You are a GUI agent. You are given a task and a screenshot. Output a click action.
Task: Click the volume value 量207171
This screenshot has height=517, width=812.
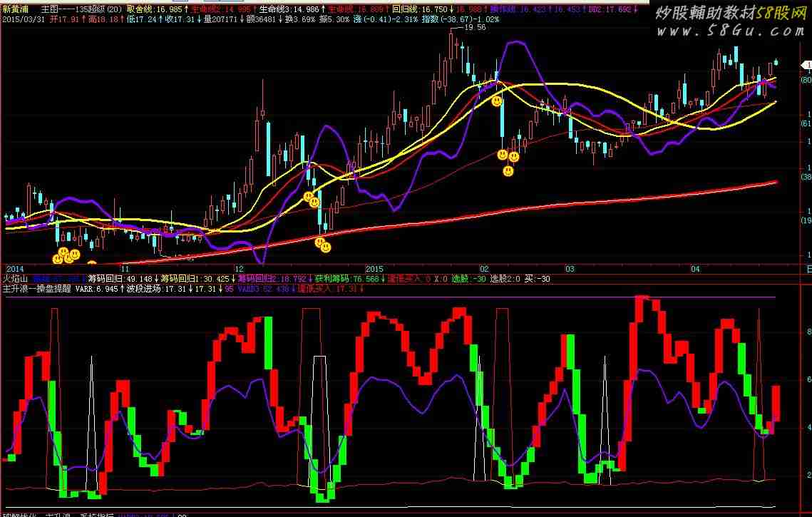[x=220, y=19]
